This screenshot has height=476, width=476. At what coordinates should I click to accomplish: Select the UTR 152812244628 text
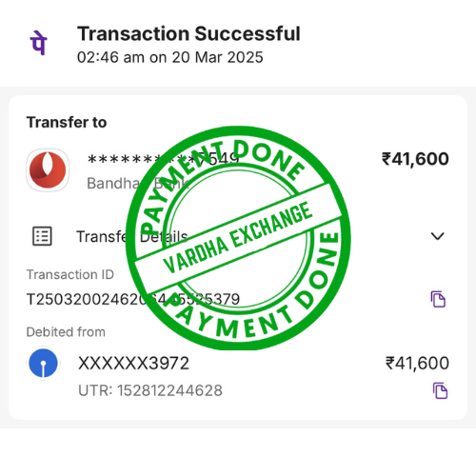tap(150, 390)
